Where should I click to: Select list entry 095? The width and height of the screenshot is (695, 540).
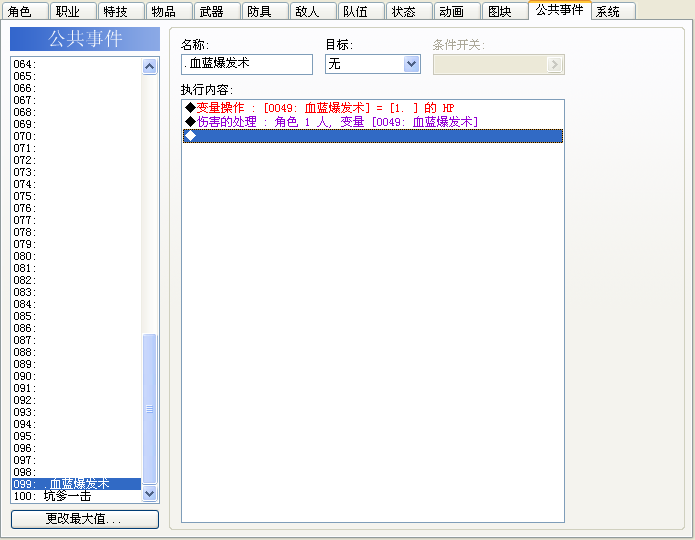pyautogui.click(x=76, y=436)
